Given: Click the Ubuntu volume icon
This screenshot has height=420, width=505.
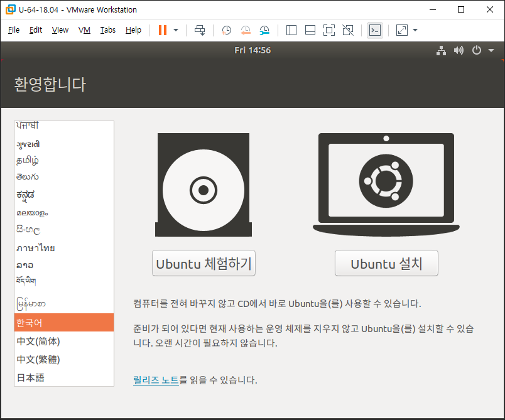Looking at the screenshot, I should pos(459,50).
